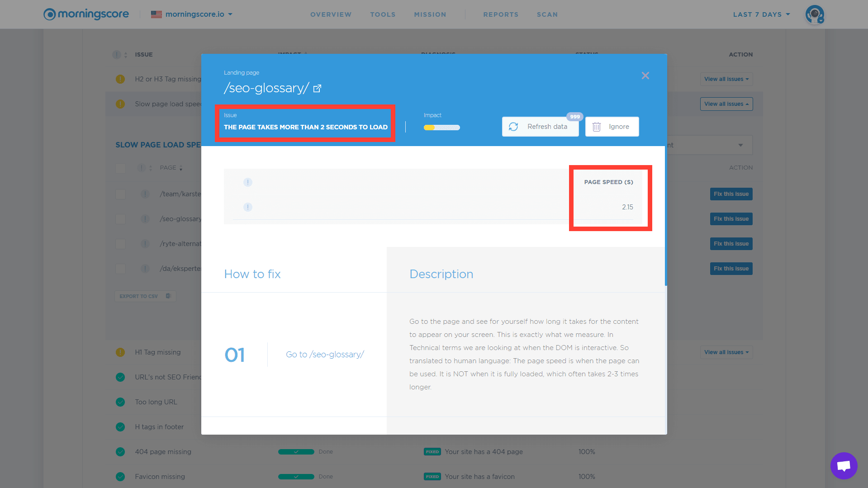Click green check icon for Favicon missing
Viewport: 868px width, 488px height.
pyautogui.click(x=120, y=477)
